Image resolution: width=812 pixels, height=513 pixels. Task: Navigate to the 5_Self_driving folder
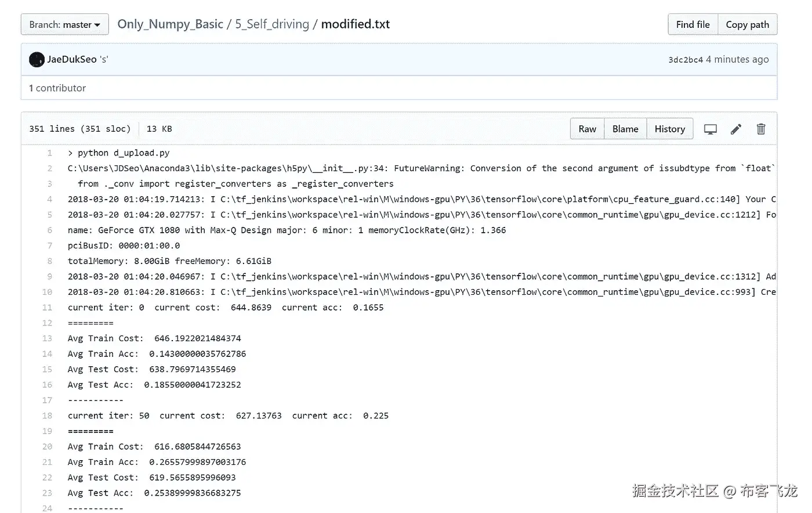[272, 24]
